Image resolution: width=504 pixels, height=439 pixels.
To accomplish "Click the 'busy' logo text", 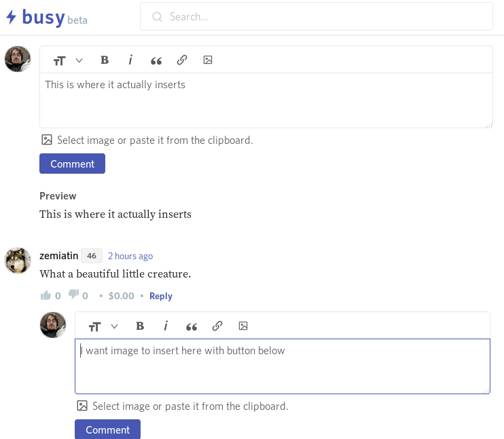I will (43, 17).
